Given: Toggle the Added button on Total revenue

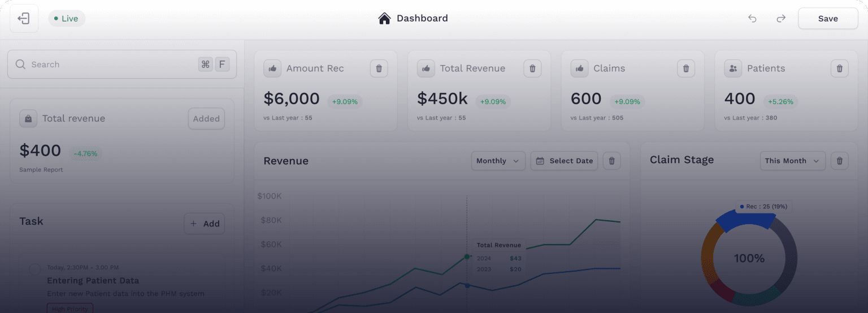Looking at the screenshot, I should pos(206,119).
